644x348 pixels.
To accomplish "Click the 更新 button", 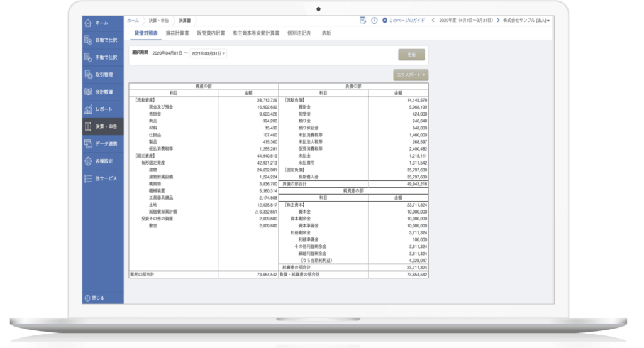I will pyautogui.click(x=411, y=55).
